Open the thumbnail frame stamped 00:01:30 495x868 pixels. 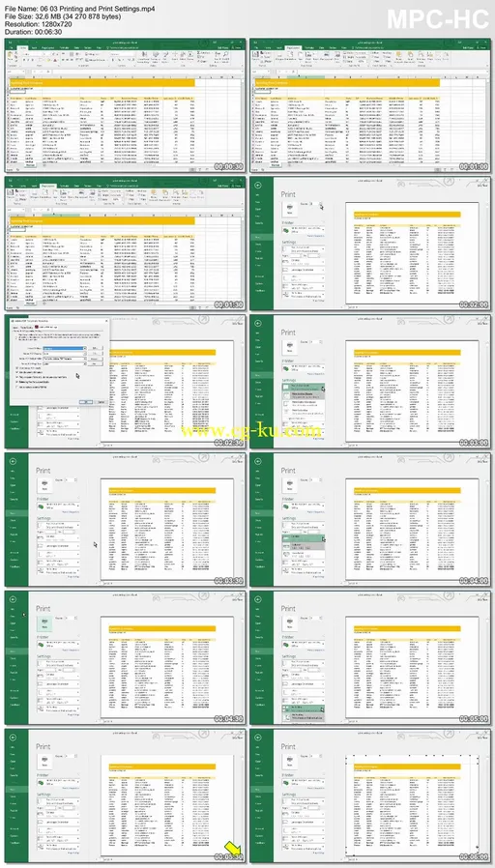tap(125, 244)
